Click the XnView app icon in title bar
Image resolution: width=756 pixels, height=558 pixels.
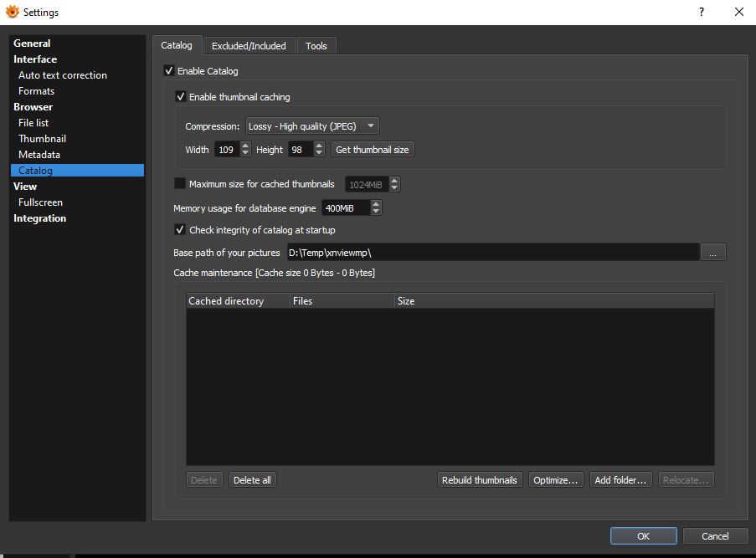pyautogui.click(x=13, y=13)
